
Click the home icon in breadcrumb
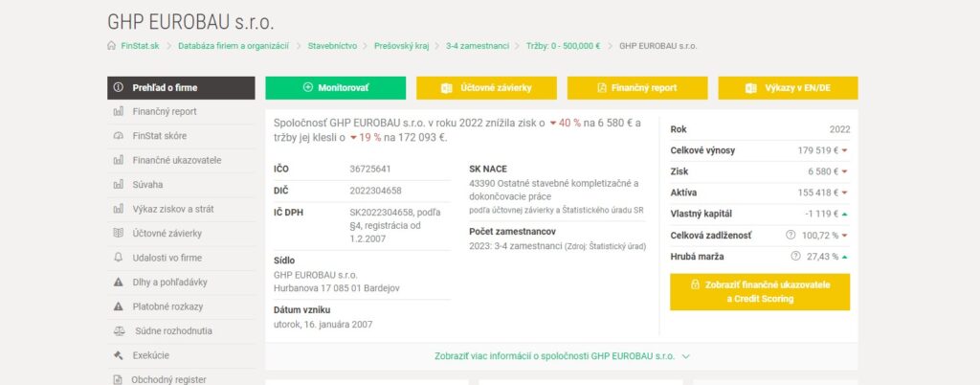[111, 46]
